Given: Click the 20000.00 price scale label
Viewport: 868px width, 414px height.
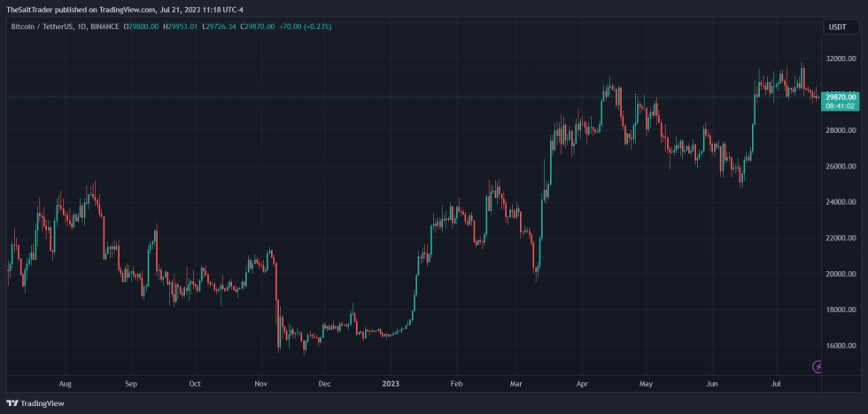Looking at the screenshot, I should tap(841, 274).
